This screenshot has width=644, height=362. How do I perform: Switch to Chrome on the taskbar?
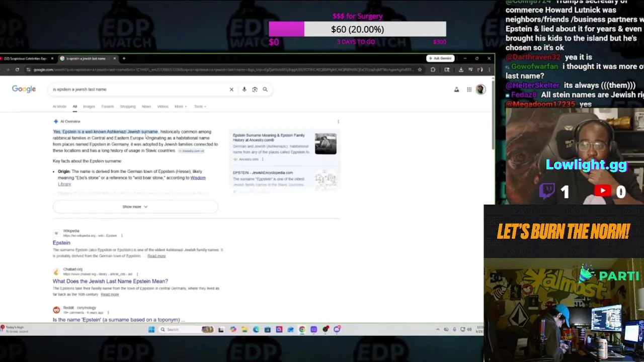point(302,329)
